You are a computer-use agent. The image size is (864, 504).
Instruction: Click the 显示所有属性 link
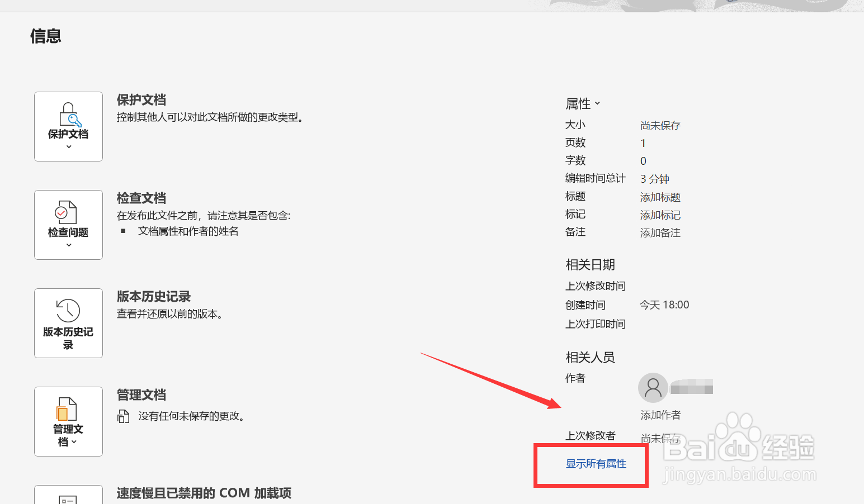(596, 463)
